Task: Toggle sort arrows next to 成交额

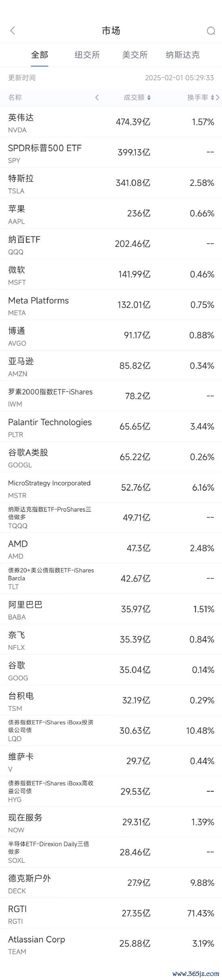Action: pyautogui.click(x=149, y=97)
